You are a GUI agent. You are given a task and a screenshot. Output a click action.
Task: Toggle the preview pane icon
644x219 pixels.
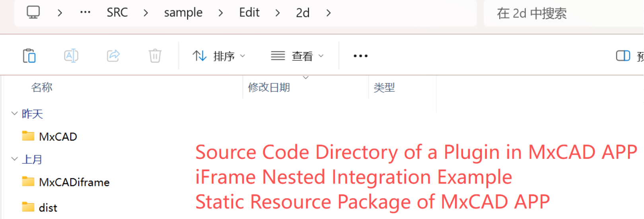click(623, 56)
